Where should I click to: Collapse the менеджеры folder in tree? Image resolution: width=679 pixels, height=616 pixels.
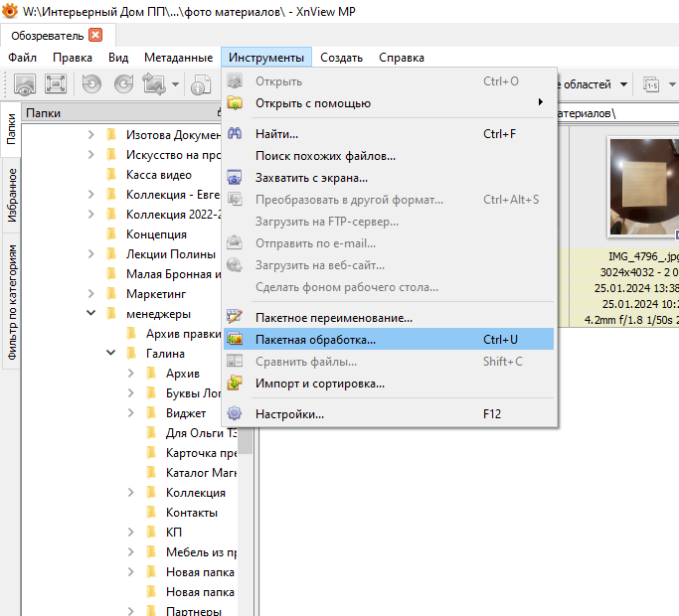[90, 314]
